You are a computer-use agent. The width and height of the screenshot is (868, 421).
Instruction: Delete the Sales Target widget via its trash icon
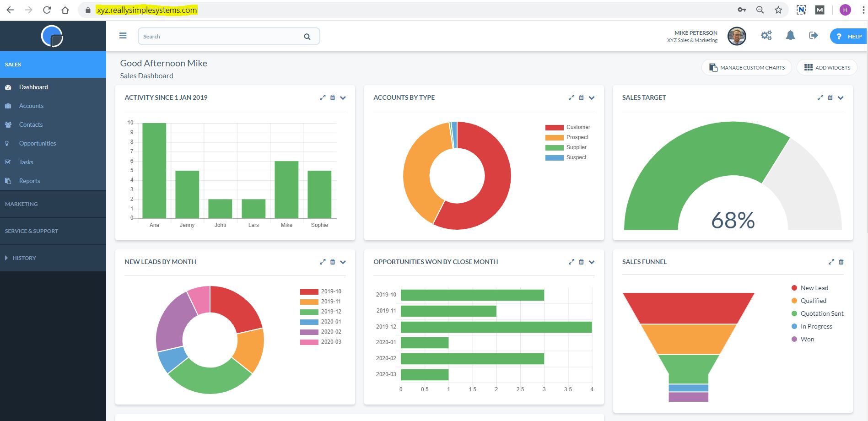pos(830,97)
